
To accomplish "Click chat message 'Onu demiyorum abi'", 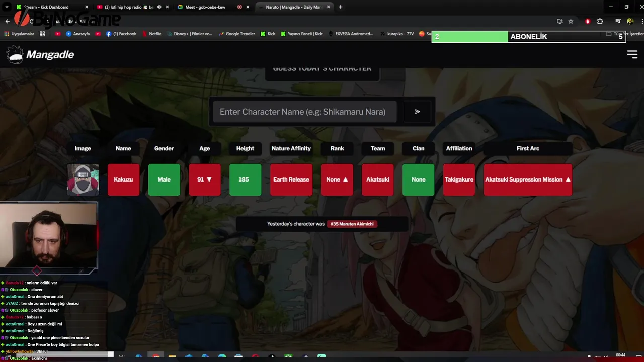I will (x=45, y=297).
